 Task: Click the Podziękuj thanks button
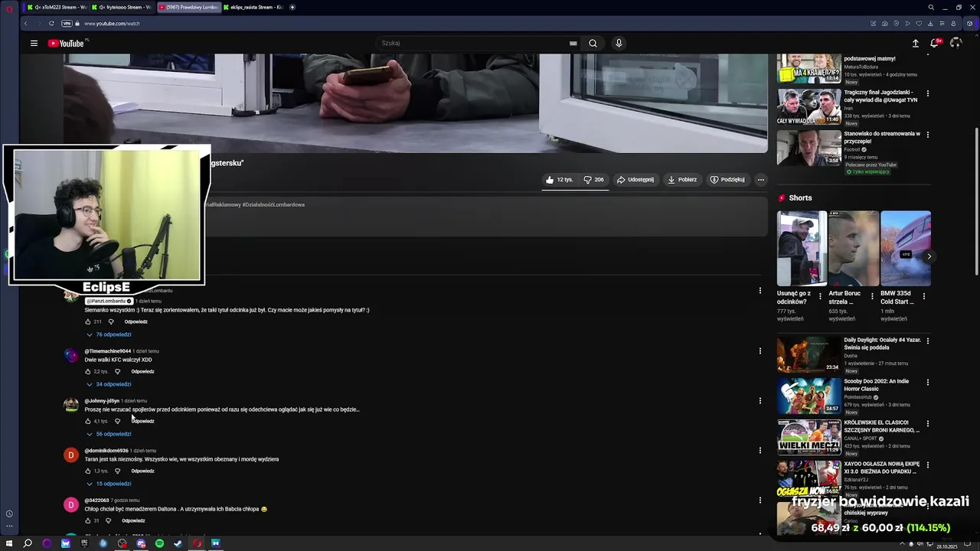click(727, 180)
